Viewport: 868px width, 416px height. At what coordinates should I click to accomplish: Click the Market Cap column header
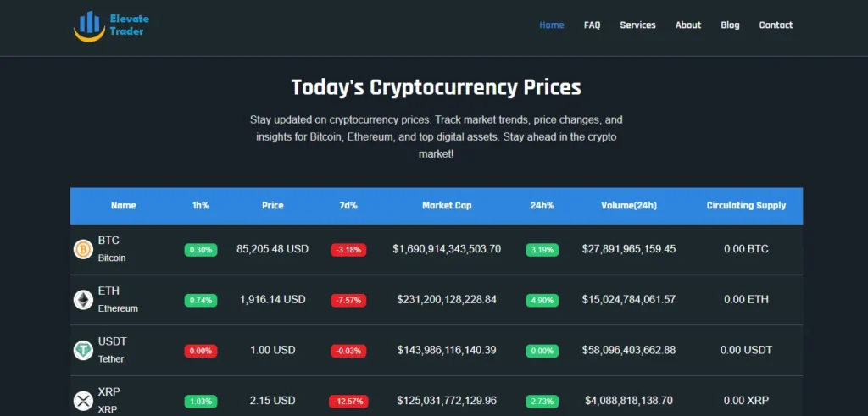coord(447,205)
